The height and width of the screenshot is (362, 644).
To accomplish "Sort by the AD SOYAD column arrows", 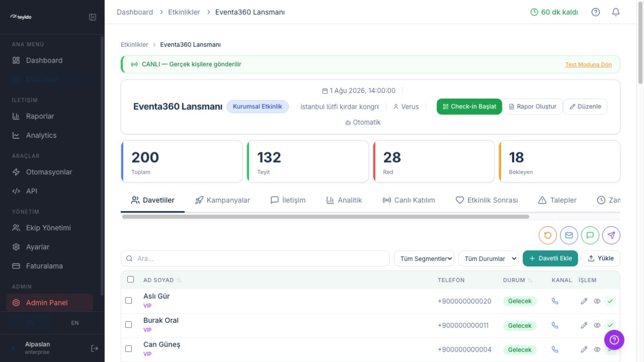I will coord(179,280).
